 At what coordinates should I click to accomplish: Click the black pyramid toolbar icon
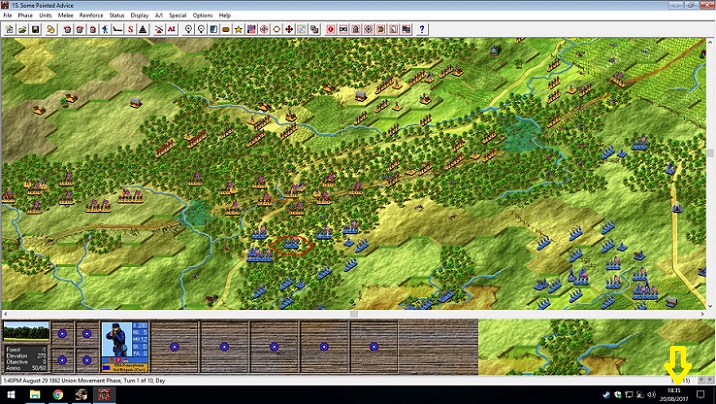click(143, 30)
